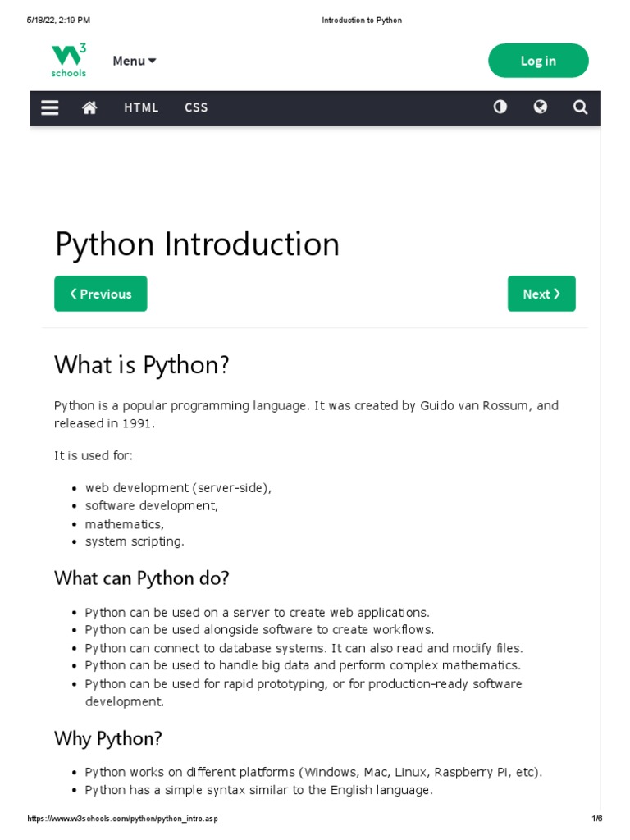This screenshot has width=630, height=840.
Task: Click the "What can Python do?" heading
Action: [142, 577]
